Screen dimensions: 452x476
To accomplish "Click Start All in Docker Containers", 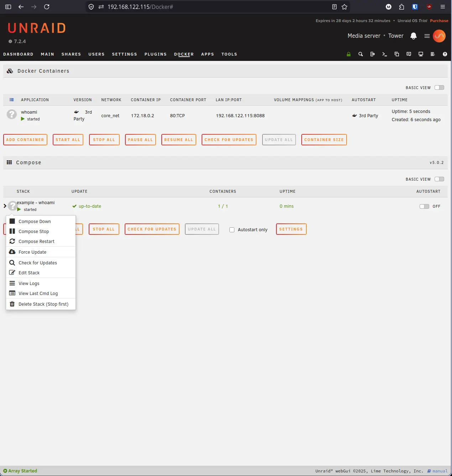I will (x=68, y=140).
